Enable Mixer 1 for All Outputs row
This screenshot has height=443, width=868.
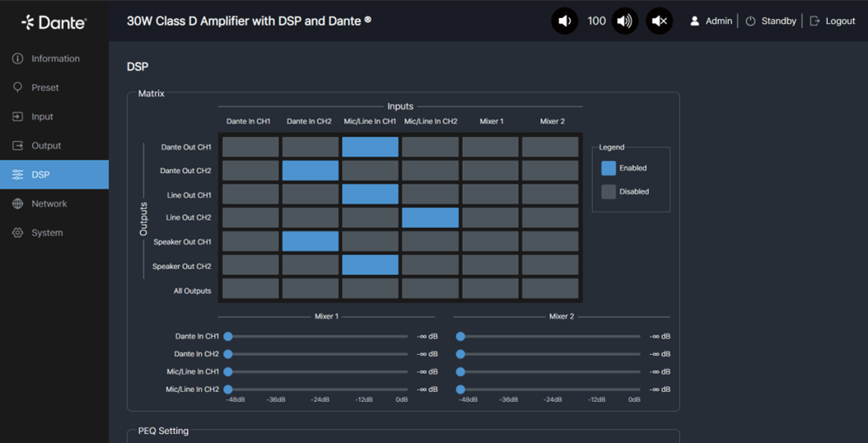coord(490,289)
